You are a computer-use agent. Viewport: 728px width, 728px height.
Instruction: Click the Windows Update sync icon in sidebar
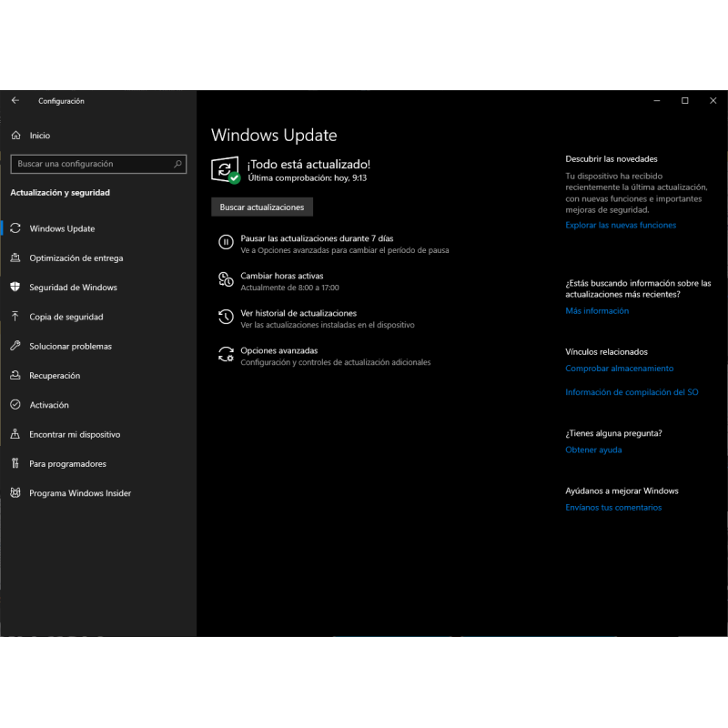click(x=15, y=228)
